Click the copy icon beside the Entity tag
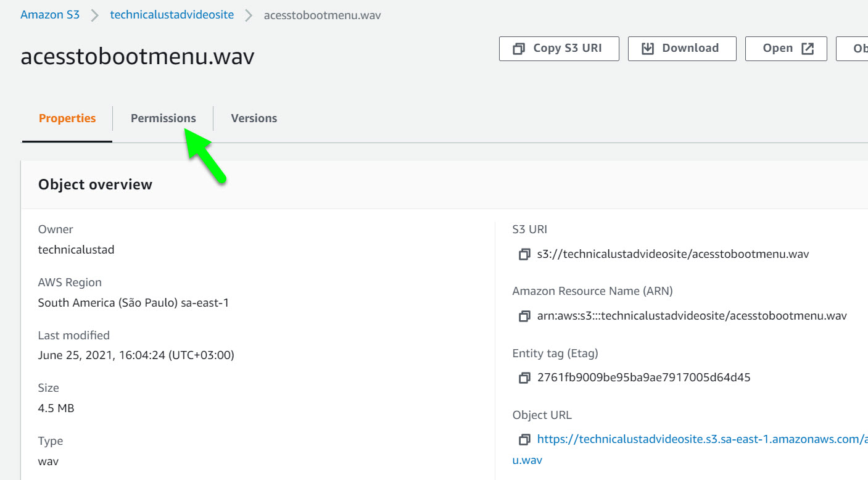This screenshot has width=868, height=480. click(x=524, y=378)
